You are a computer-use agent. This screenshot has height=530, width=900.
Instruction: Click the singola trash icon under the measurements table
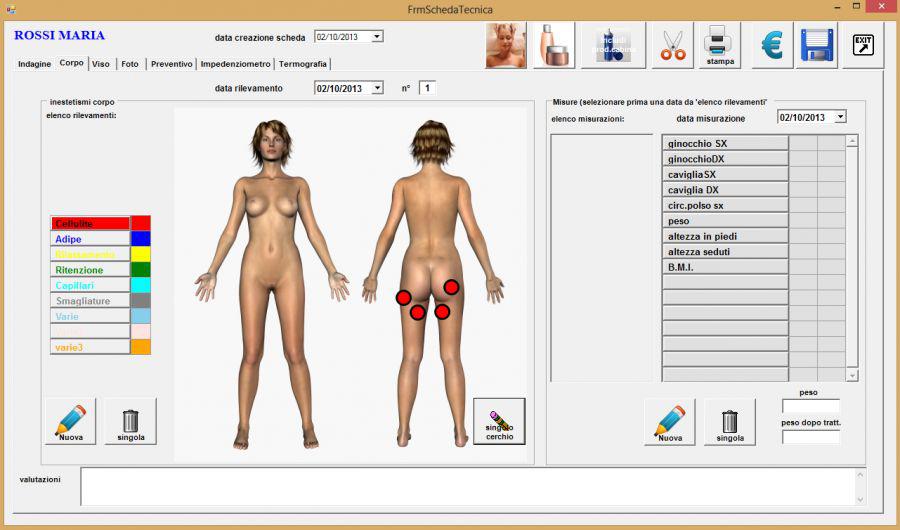[x=730, y=421]
